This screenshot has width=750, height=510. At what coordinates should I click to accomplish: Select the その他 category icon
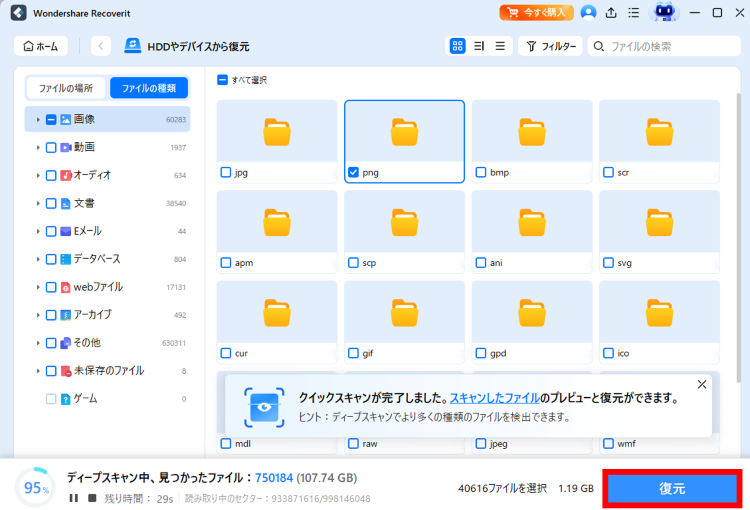[66, 343]
